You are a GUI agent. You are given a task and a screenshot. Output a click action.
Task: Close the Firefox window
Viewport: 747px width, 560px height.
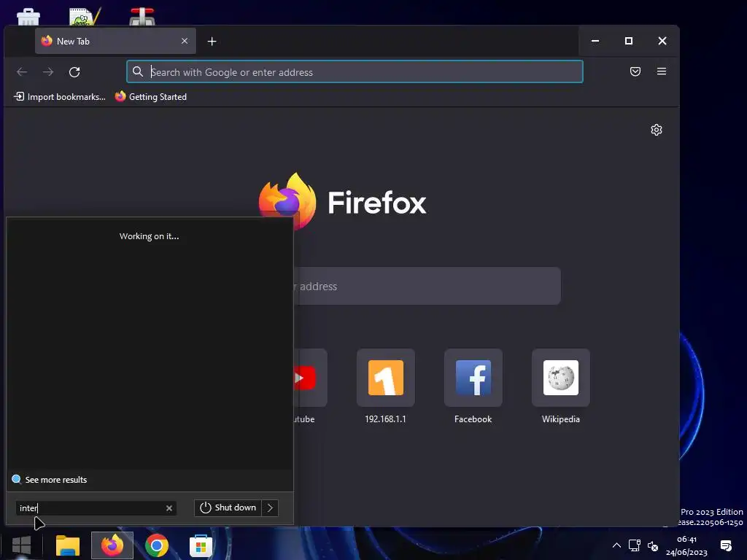pyautogui.click(x=662, y=41)
